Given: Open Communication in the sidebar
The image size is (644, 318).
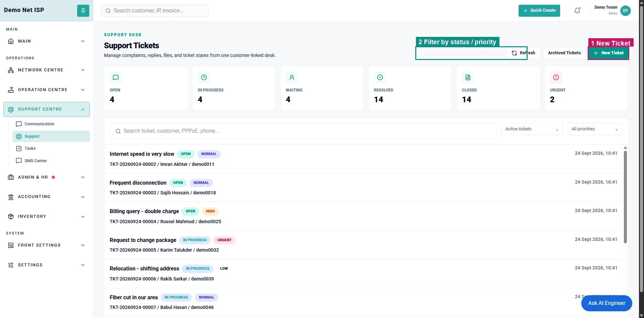Looking at the screenshot, I should pos(51,124).
